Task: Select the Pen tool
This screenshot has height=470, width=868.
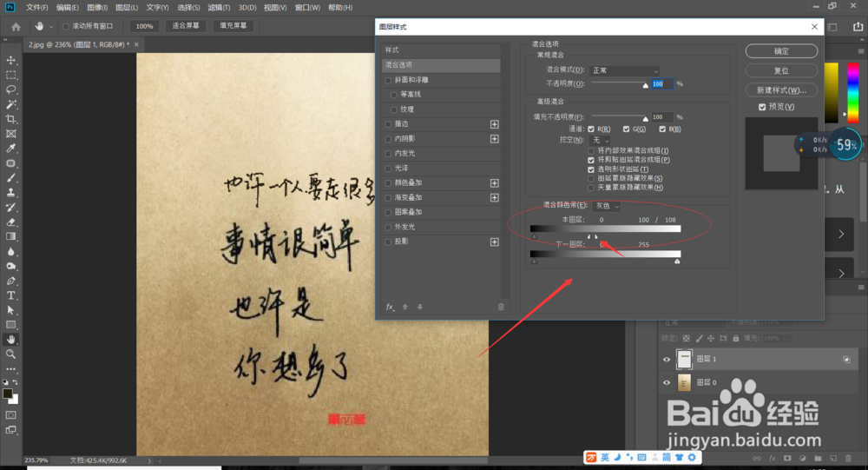Action: pyautogui.click(x=11, y=281)
